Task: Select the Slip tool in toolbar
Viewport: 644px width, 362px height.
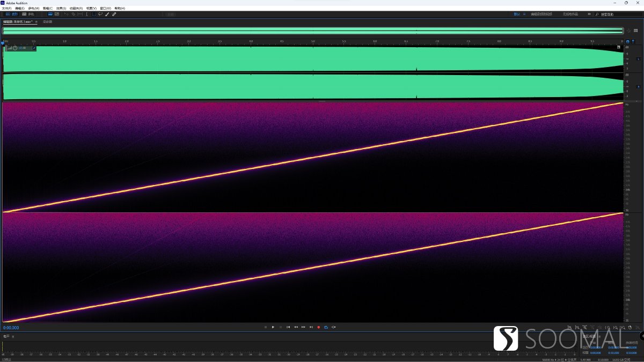Action: click(x=80, y=14)
